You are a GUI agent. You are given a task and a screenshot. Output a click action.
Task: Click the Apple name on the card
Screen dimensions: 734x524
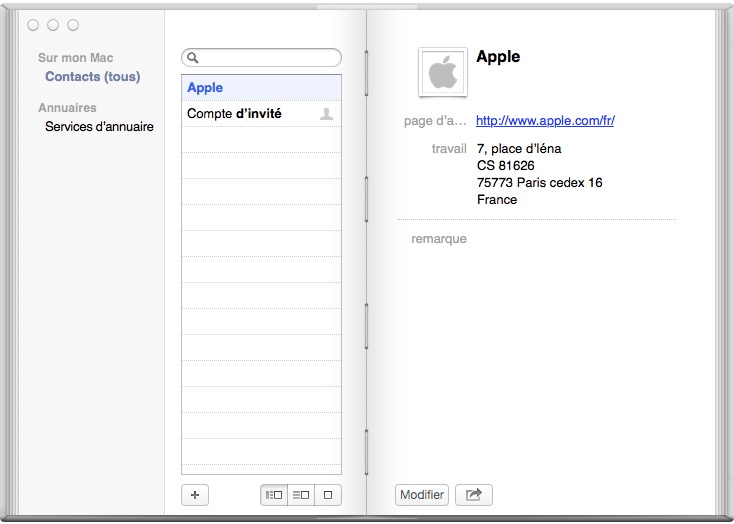[498, 57]
